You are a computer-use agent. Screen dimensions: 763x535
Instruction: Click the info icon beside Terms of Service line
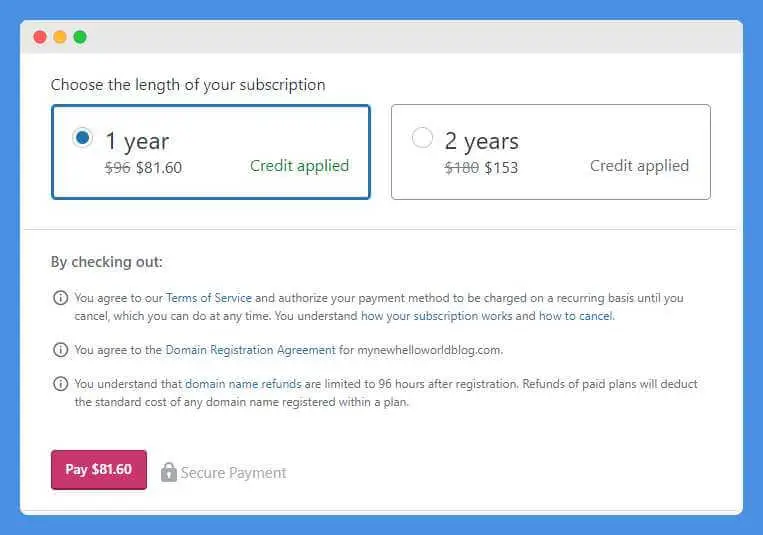pyautogui.click(x=61, y=298)
